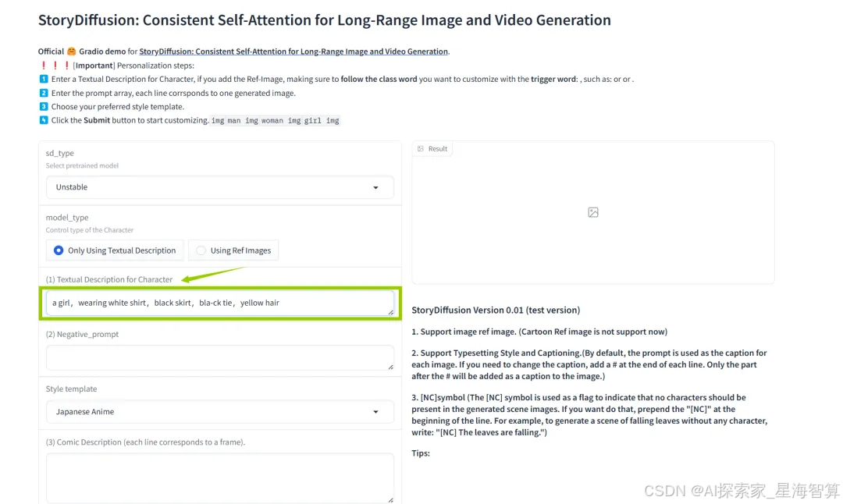Select Using Ref Images radio option
843x504 pixels.
(x=233, y=250)
